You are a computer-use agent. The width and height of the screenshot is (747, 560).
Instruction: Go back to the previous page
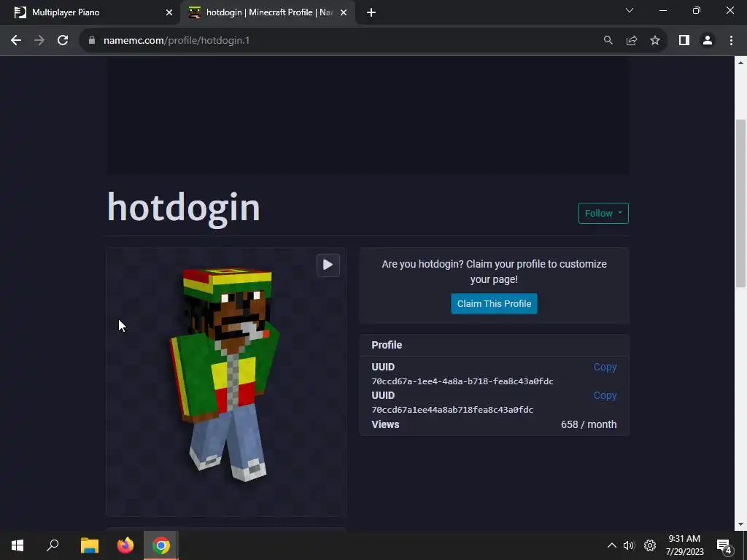[16, 41]
